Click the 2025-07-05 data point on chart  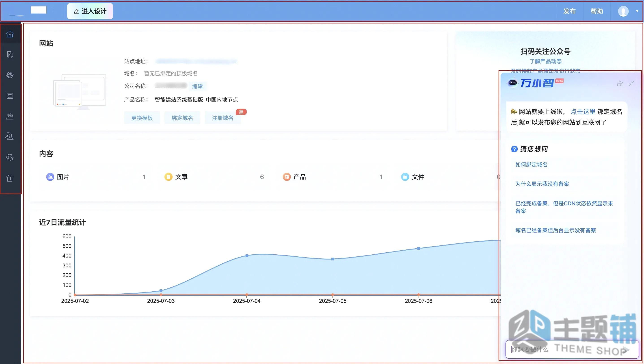point(333,259)
